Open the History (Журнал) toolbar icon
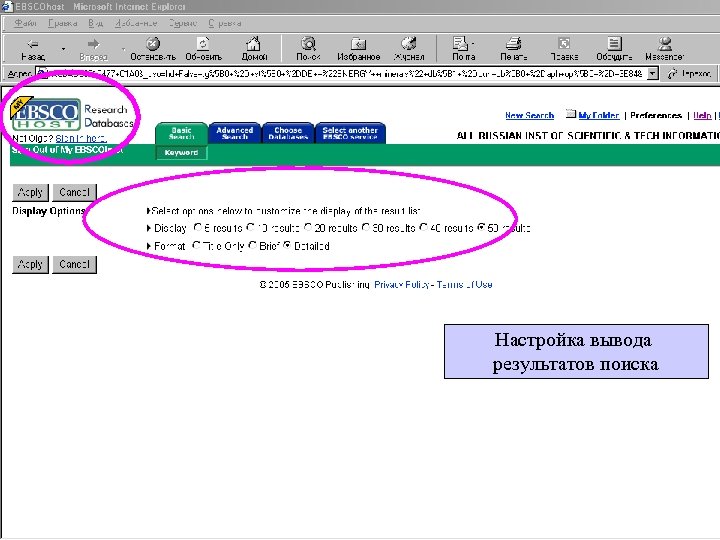The height and width of the screenshot is (540, 720). coord(408,44)
